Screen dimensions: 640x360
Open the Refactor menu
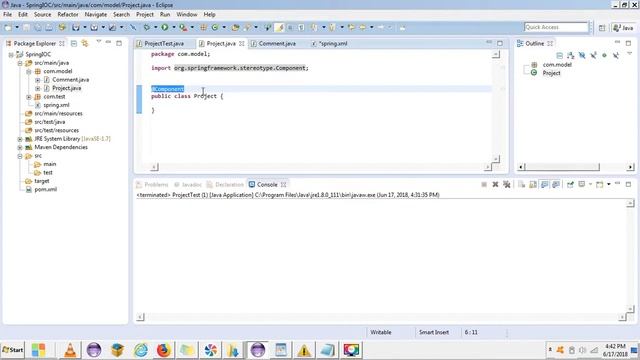68,14
